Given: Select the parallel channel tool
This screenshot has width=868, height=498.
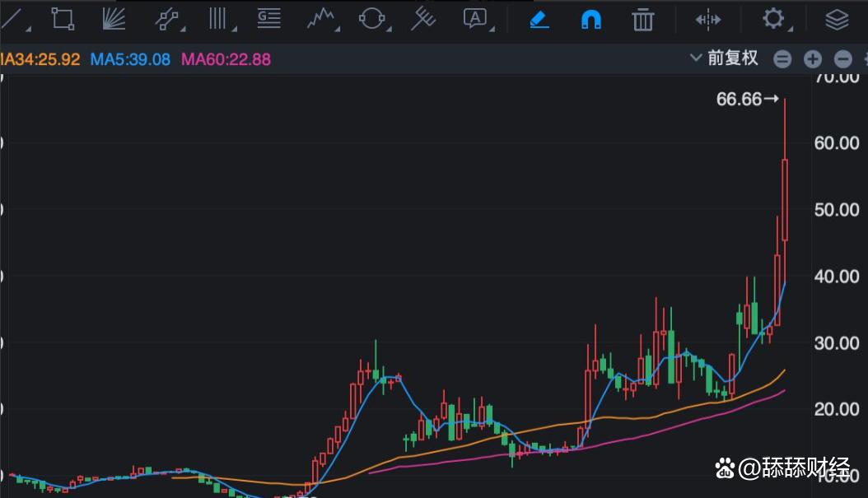Looking at the screenshot, I should coord(167,19).
